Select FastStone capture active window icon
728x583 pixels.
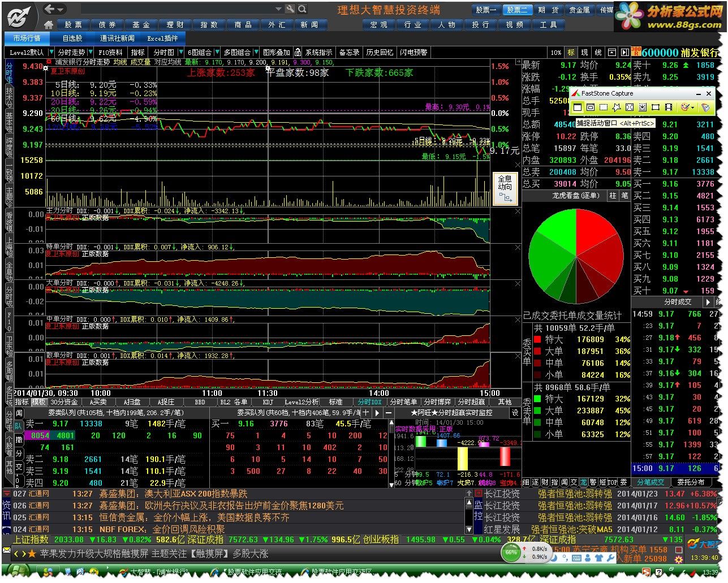(x=578, y=107)
